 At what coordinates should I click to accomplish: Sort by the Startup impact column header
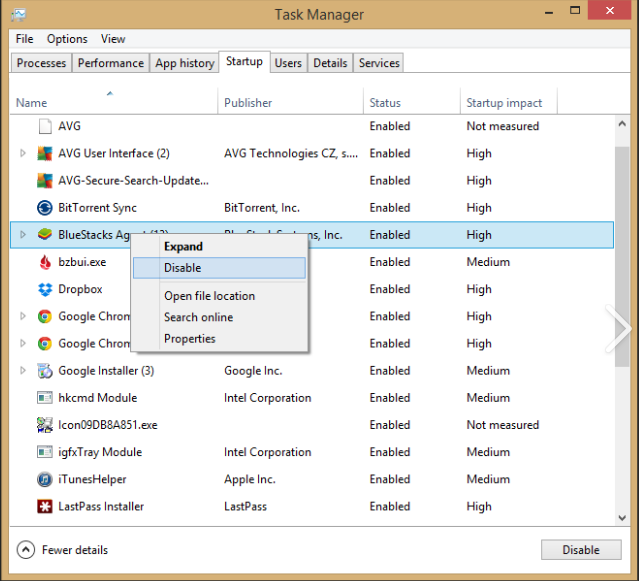pos(505,103)
